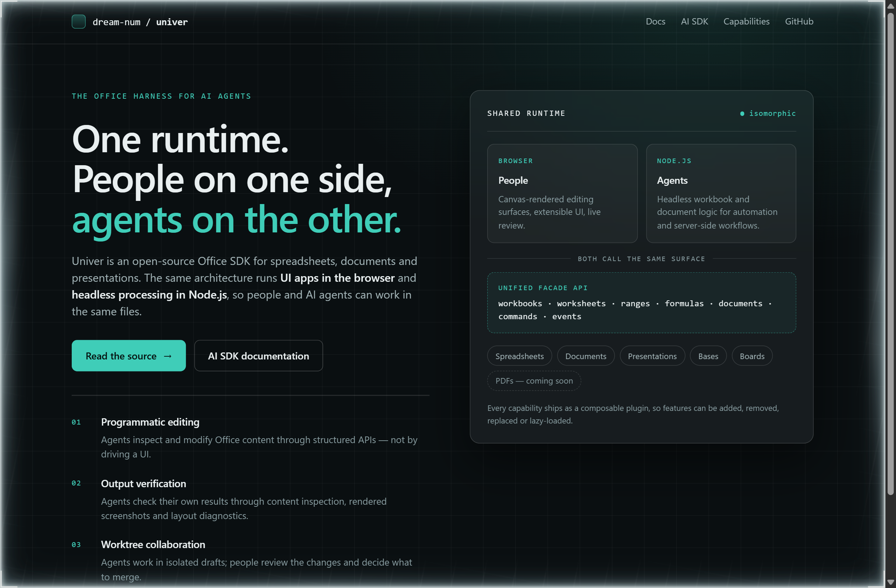896x588 pixels.
Task: Click the isomorphic status indicator
Action: [x=768, y=113]
